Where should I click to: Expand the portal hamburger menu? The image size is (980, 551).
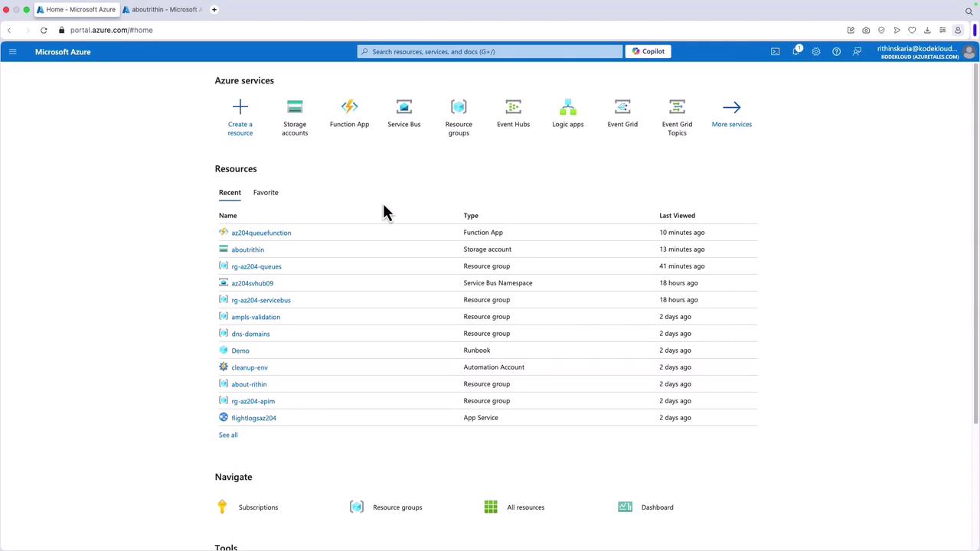12,51
